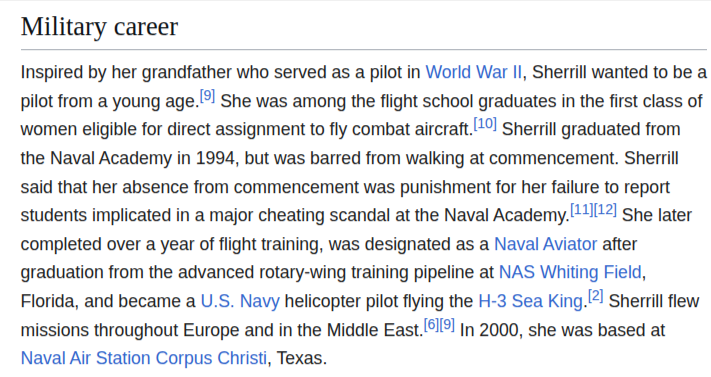Click the word 'Texas' in the paragraph
The image size is (711, 377).
(x=299, y=358)
